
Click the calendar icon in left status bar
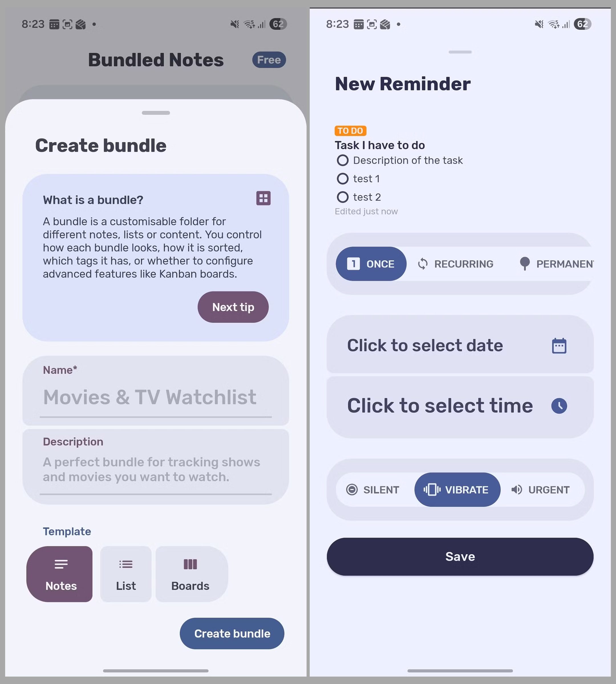(x=54, y=24)
